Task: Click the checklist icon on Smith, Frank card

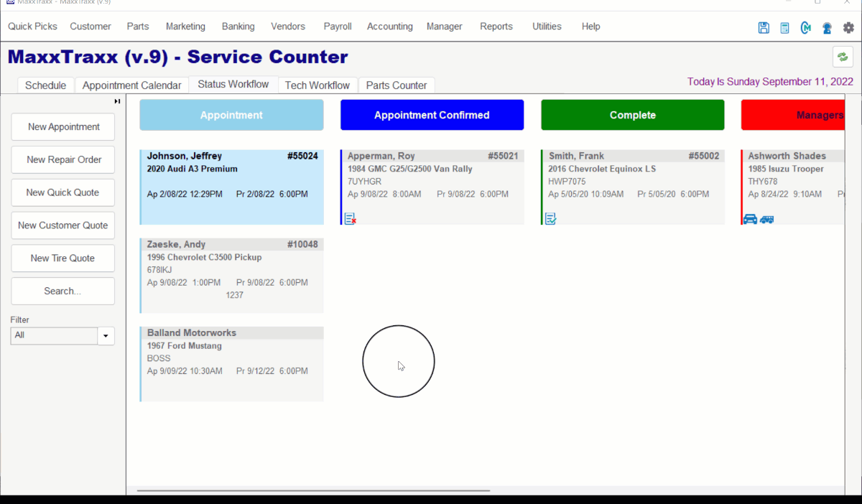Action: [x=550, y=219]
